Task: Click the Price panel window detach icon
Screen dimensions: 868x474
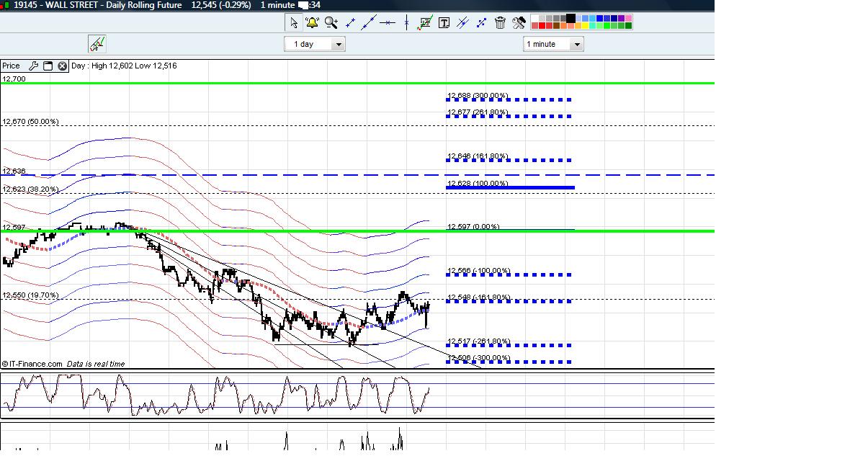Action: tap(48, 66)
